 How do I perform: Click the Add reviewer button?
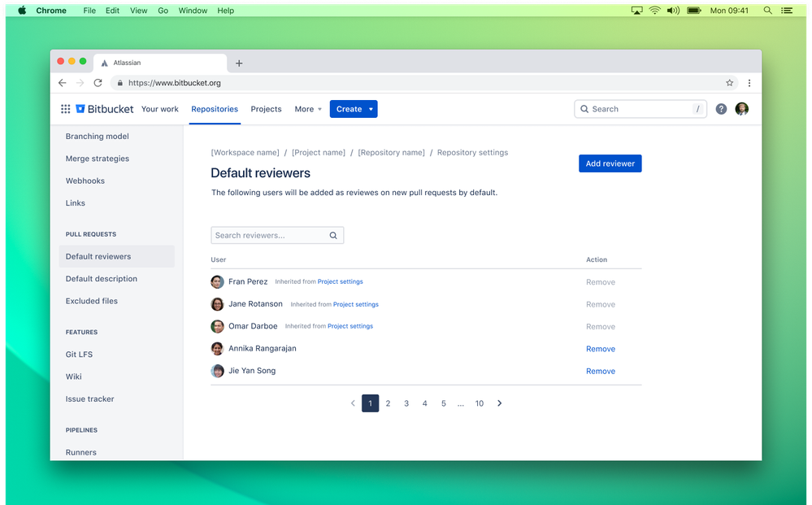(x=610, y=163)
